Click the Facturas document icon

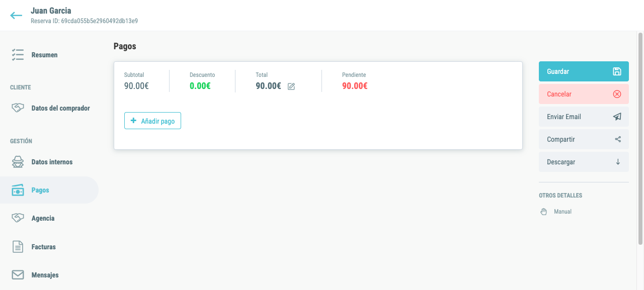(x=18, y=247)
